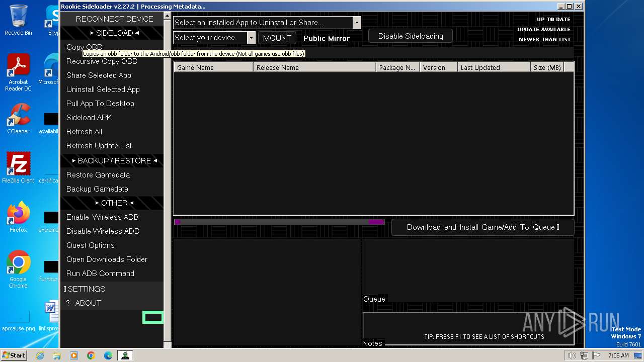644x362 pixels.
Task: Open media player taskbar icon
Action: [74, 355]
